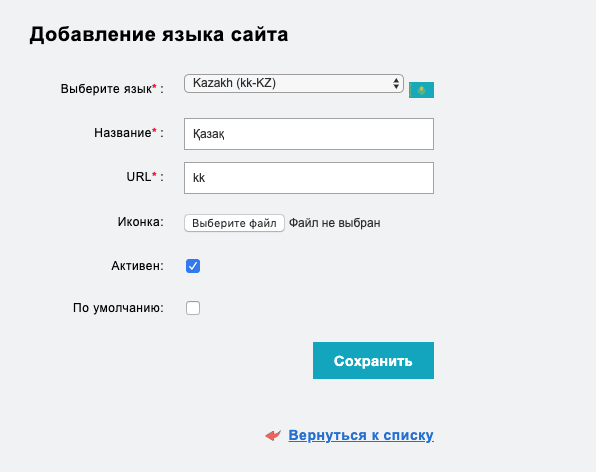
Task: Click the Файл не выбран text
Action: (334, 223)
